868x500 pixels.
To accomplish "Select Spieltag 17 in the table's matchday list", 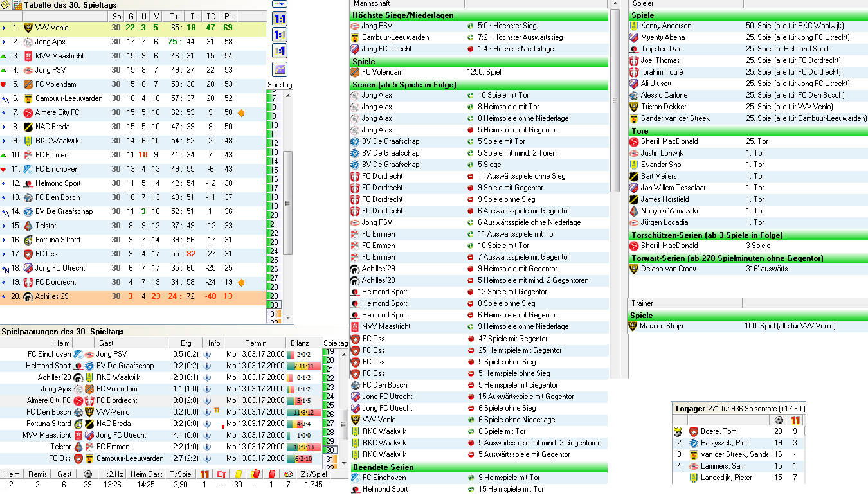I will tap(275, 188).
